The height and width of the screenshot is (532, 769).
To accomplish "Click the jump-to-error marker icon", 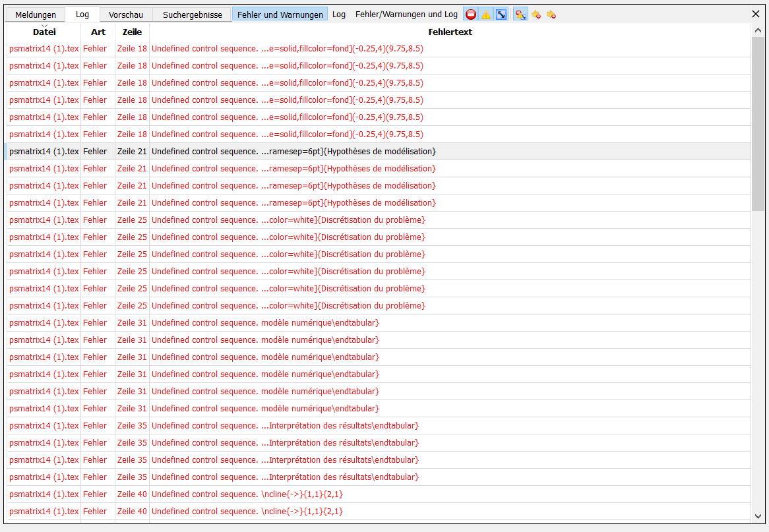I will pos(520,15).
